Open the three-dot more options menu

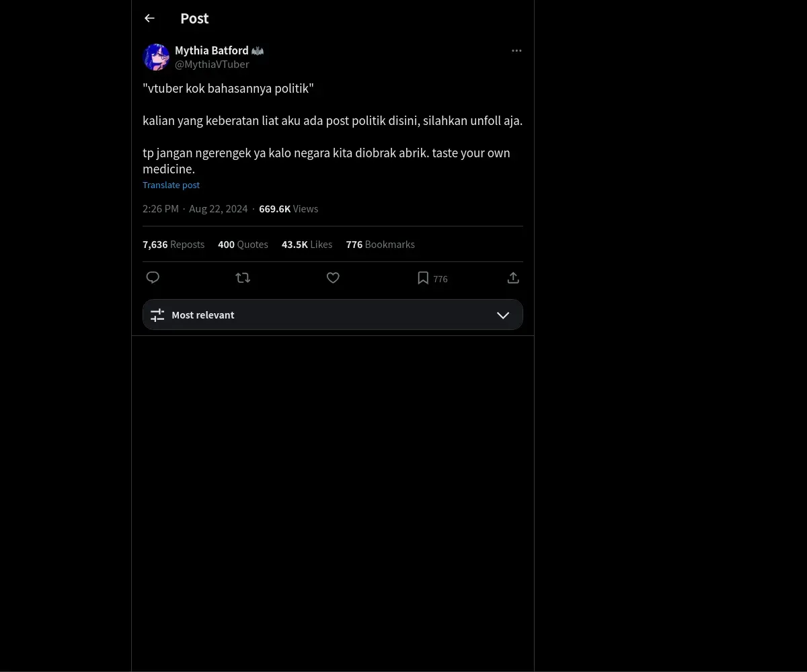[x=516, y=50]
